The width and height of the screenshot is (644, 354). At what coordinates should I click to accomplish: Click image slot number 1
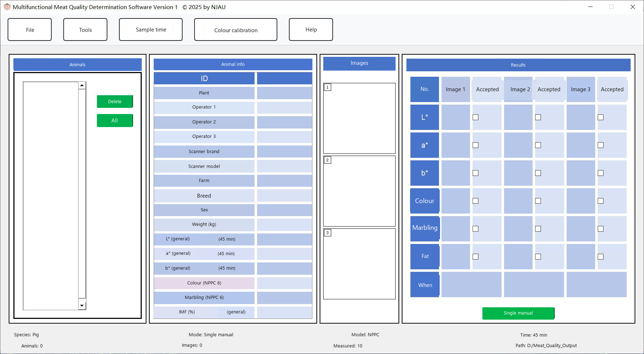(x=359, y=118)
